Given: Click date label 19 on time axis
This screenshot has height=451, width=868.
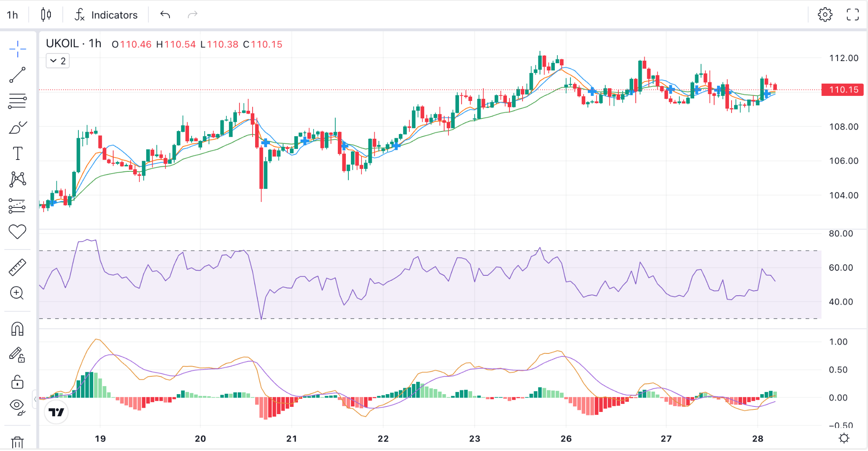Looking at the screenshot, I should (x=100, y=438).
